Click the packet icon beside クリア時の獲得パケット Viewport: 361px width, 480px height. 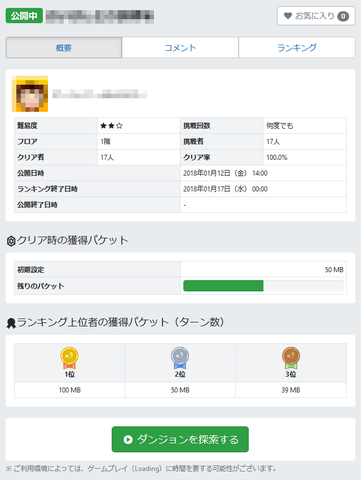[x=11, y=241]
